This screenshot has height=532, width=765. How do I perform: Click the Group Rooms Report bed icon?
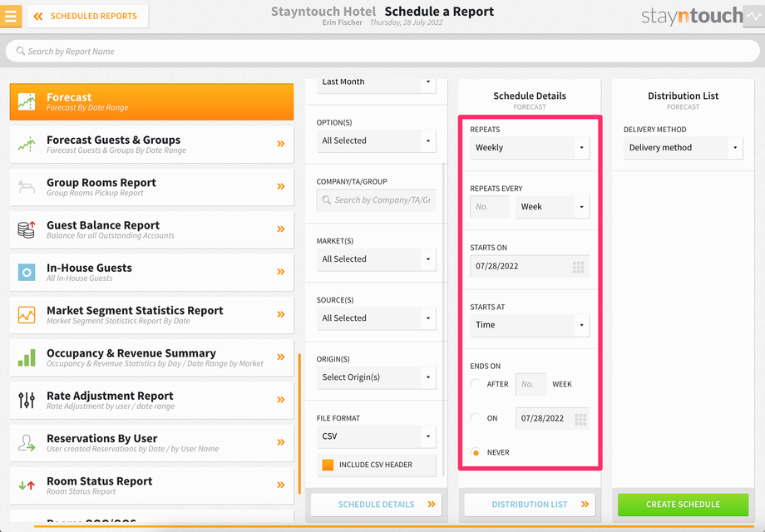[x=27, y=187]
